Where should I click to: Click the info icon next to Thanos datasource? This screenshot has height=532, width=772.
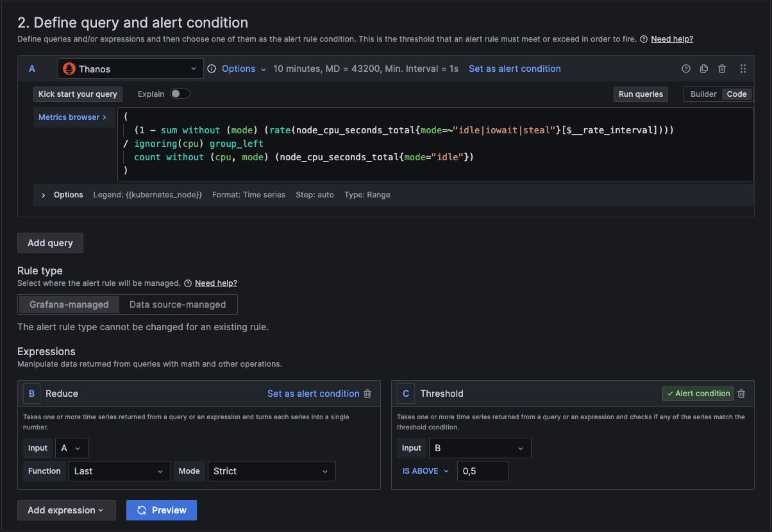212,69
